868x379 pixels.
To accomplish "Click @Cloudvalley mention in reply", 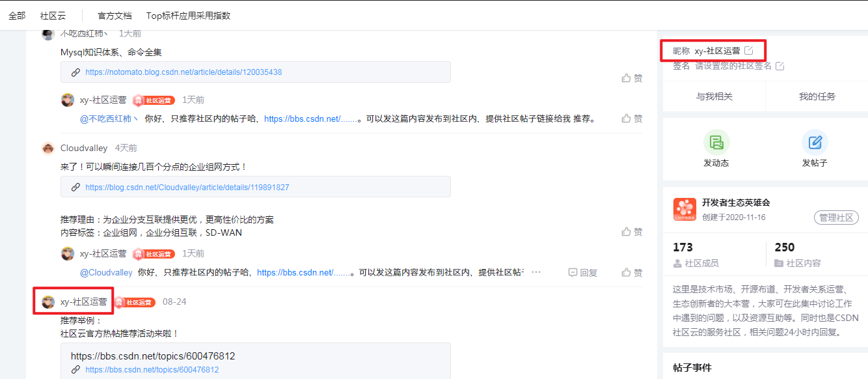I will click(x=106, y=273).
